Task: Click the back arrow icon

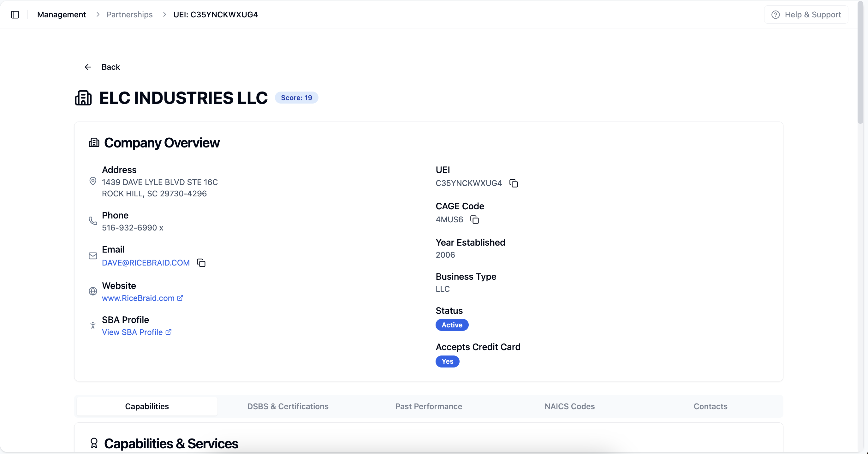Action: click(88, 67)
